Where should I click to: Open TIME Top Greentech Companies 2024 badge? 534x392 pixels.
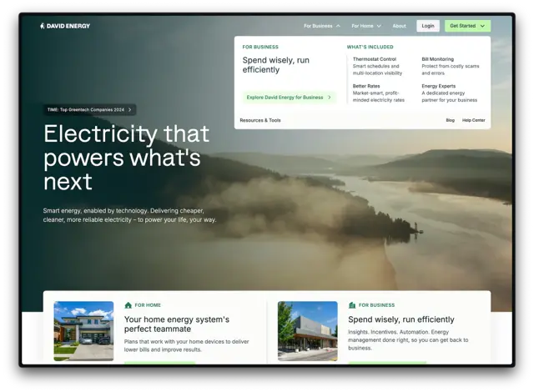point(90,109)
